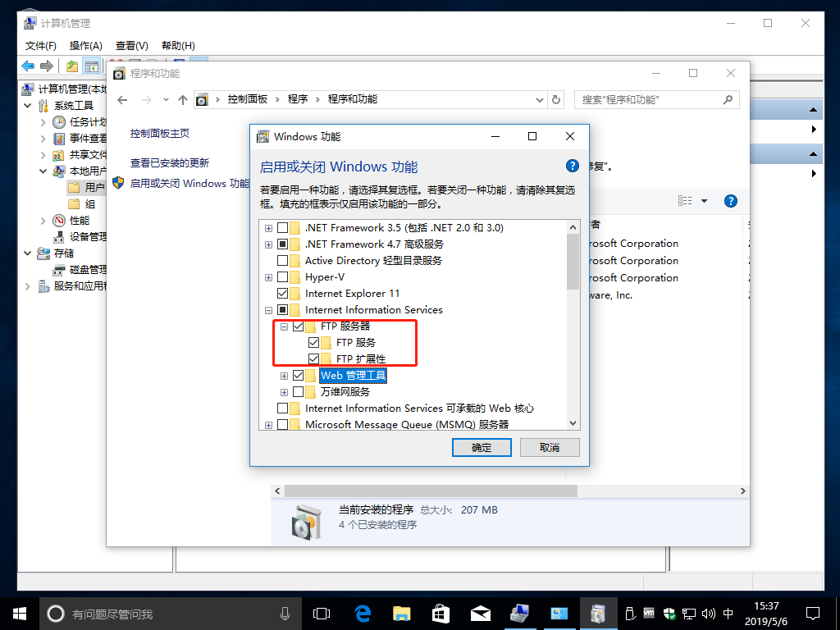840x630 pixels.
Task: Click the features list scroll down arrow
Action: click(573, 423)
